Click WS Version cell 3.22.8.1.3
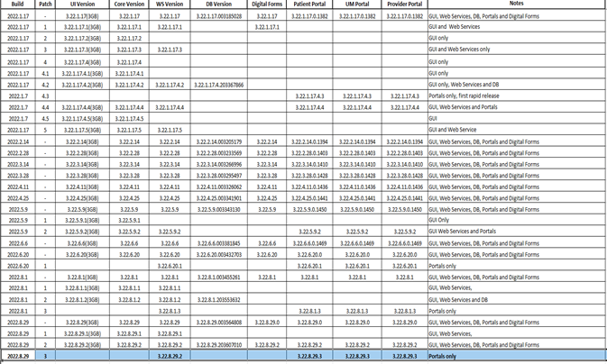The height and width of the screenshot is (364, 607). pos(170,311)
